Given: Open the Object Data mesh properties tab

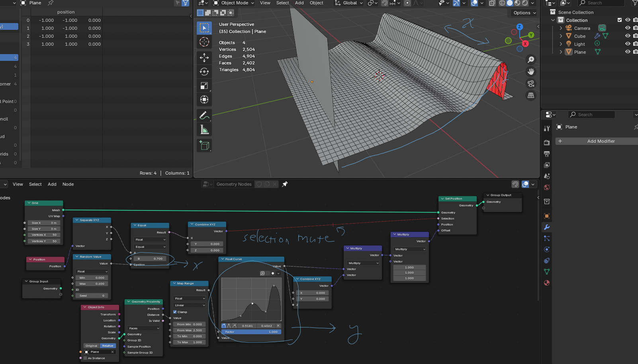Looking at the screenshot, I should [547, 272].
